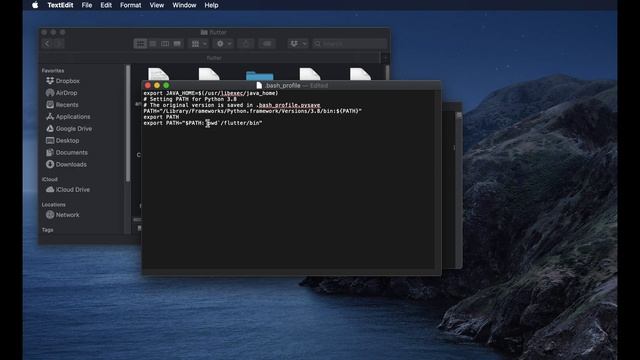Click the Locations heading in Finder sidebar
Screen dimensions: 640x360
click(x=53, y=204)
